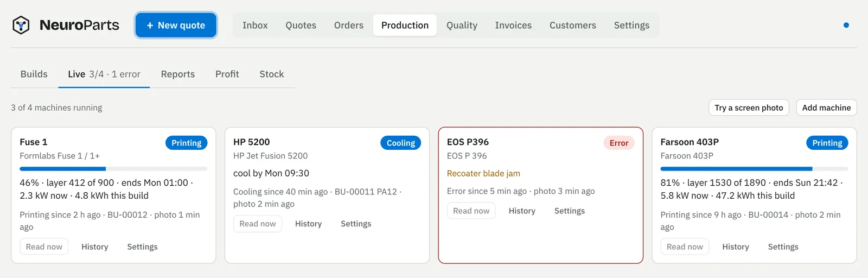Open the Reports tab
Screen dimensions: 868x278
(177, 74)
